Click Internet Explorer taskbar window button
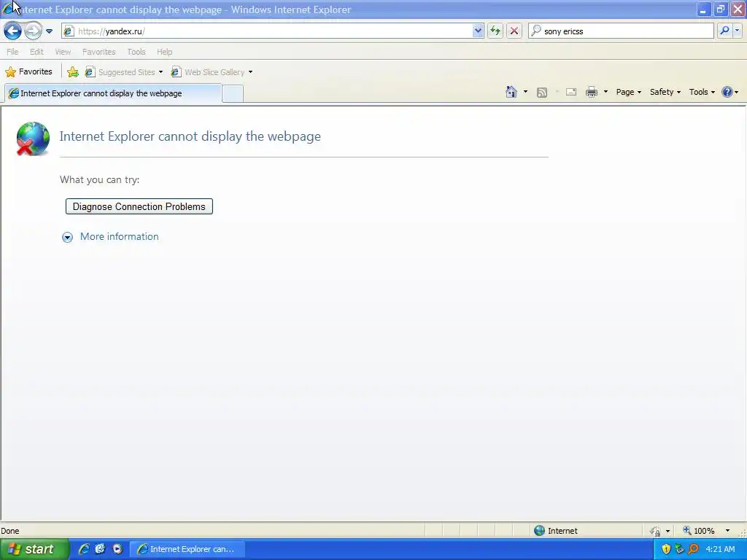The image size is (747, 560). [187, 550]
